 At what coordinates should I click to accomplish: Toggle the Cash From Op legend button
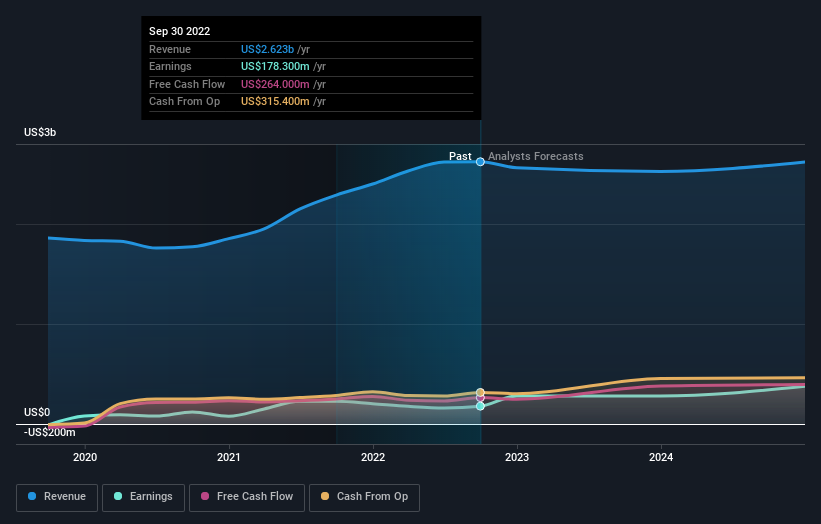coord(364,497)
